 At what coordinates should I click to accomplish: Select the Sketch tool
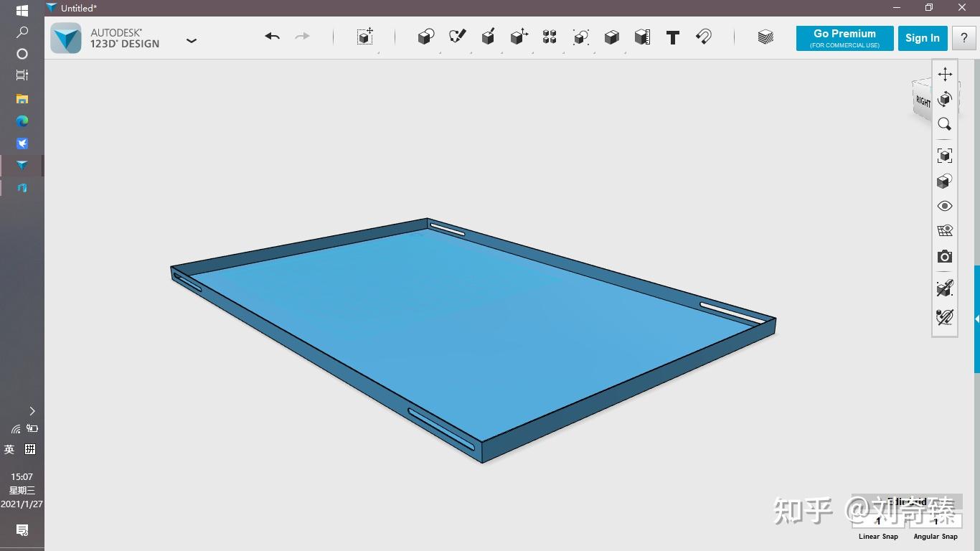pos(457,37)
